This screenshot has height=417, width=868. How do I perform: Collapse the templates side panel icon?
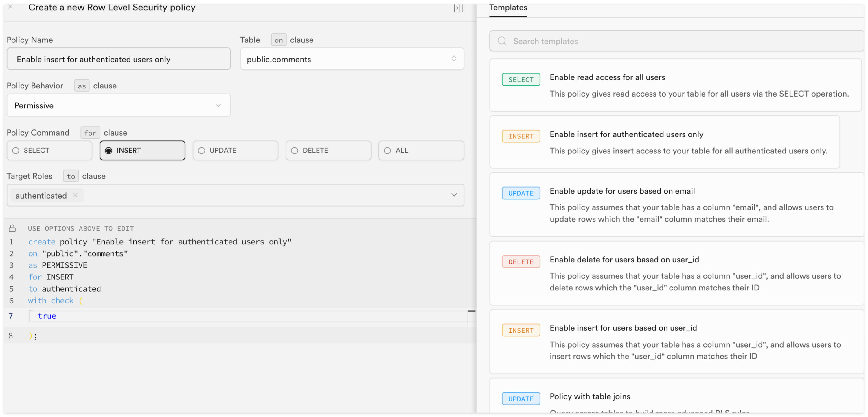458,8
